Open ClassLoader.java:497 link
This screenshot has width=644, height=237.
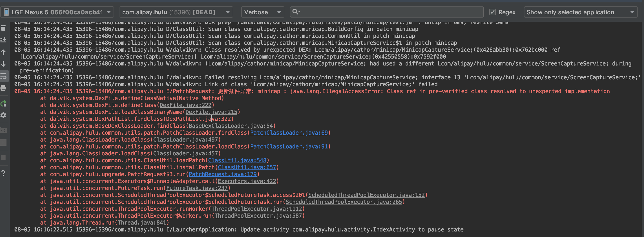point(186,140)
